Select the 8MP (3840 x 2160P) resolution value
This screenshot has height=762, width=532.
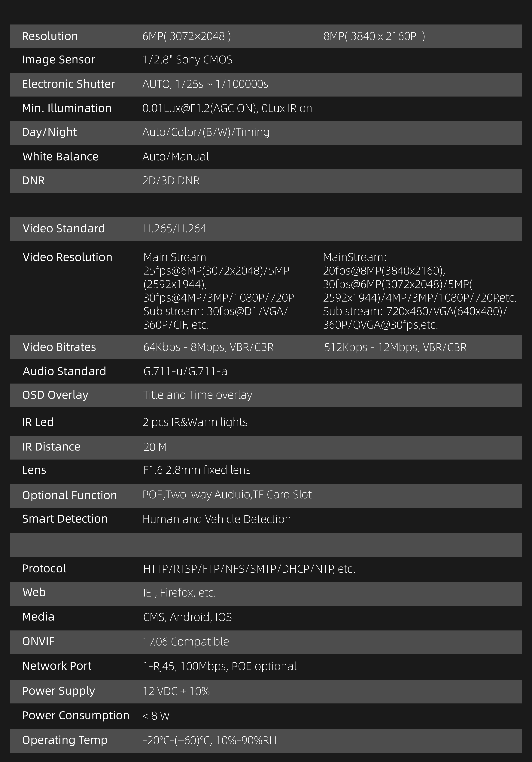pos(374,36)
